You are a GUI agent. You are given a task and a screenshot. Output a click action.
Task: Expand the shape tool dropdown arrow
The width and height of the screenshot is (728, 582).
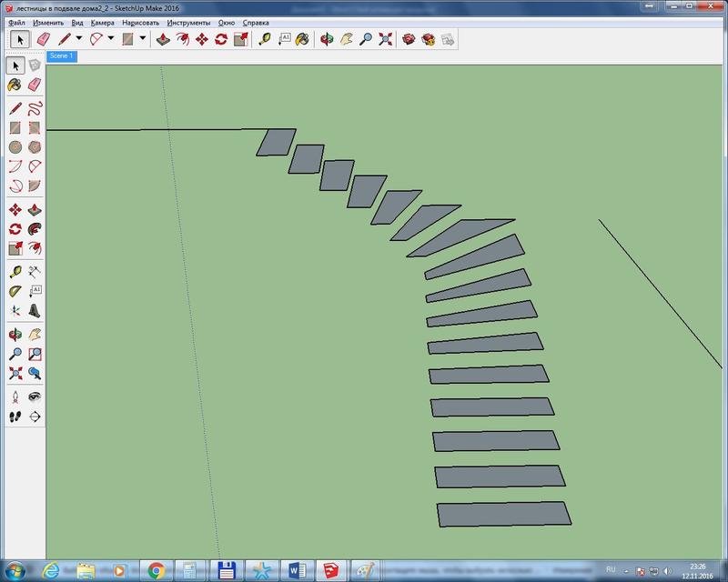tap(143, 39)
